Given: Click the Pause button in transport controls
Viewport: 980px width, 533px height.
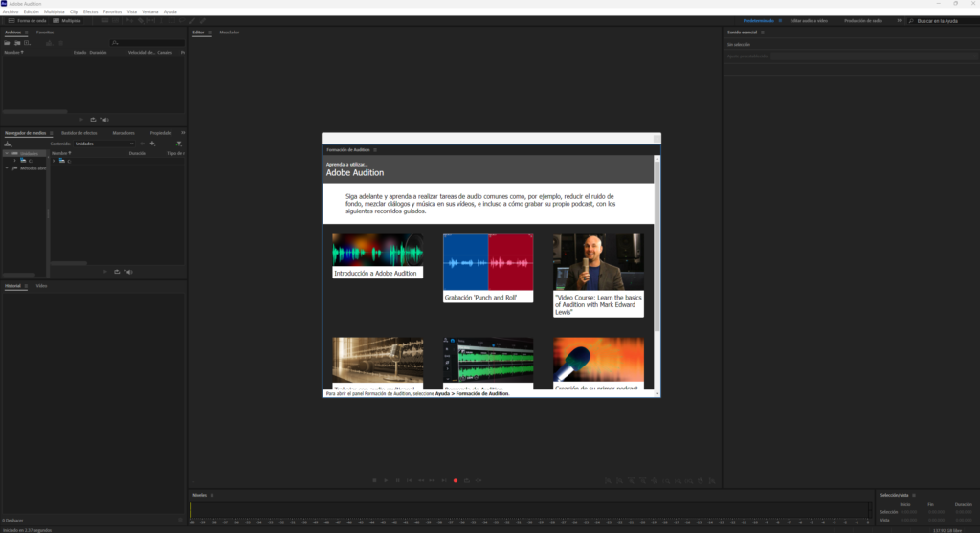Looking at the screenshot, I should [x=397, y=480].
